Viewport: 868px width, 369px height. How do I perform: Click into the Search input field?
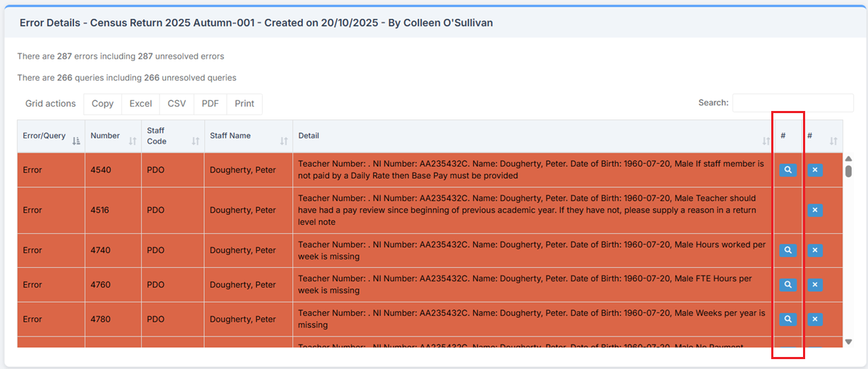click(x=792, y=103)
